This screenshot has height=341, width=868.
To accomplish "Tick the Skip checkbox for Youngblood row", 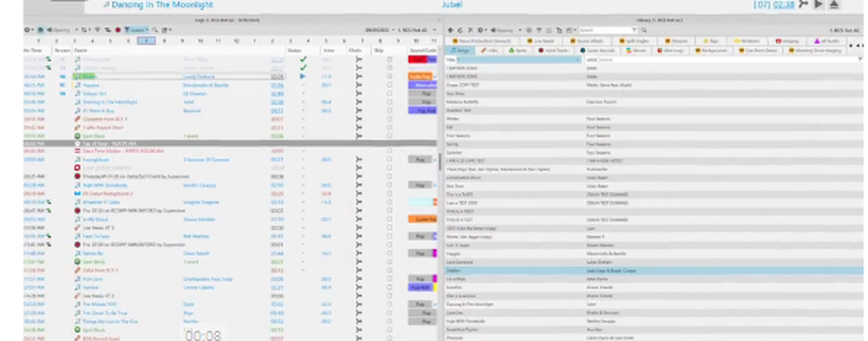I will click(x=390, y=160).
